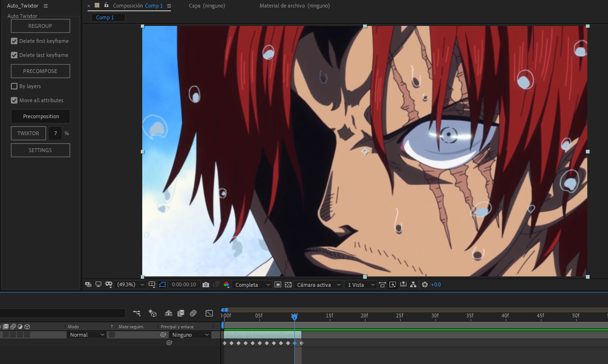The width and height of the screenshot is (608, 364).
Task: Click the PRECOMPOSE button
Action: pyautogui.click(x=41, y=71)
